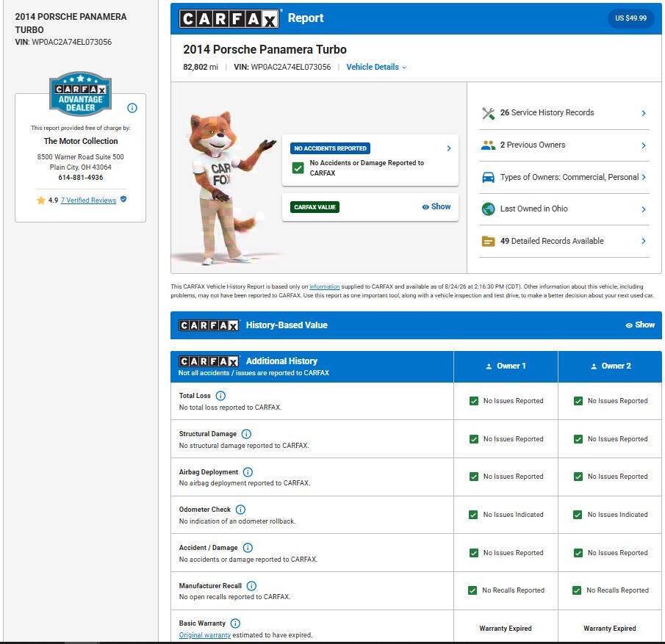This screenshot has width=665, height=644.
Task: Click Owner 1 Odometer Check checkmark
Action: point(473,515)
